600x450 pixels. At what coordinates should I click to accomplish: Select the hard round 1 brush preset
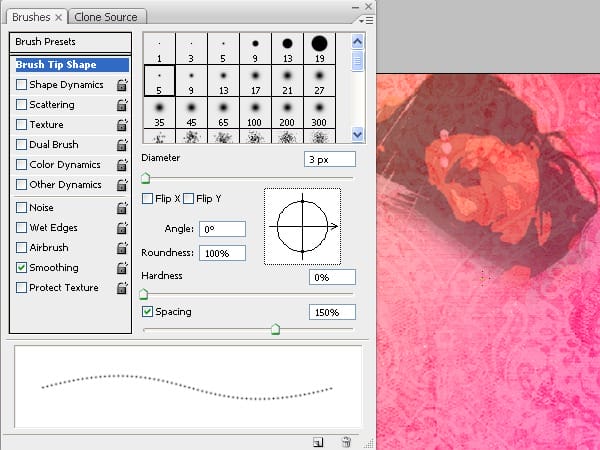pos(159,49)
